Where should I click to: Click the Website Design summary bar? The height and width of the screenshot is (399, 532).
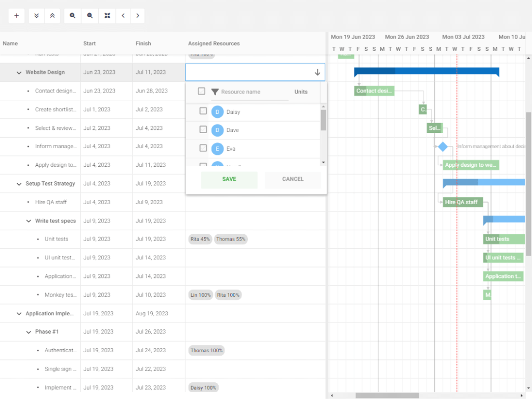tap(427, 71)
